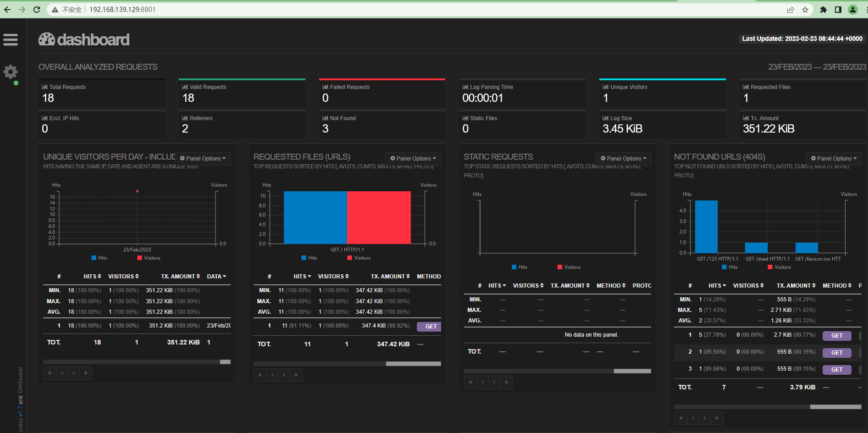Viewport: 868px width, 433px height.
Task: Open Panel Options for Requested Files panel
Action: point(413,159)
